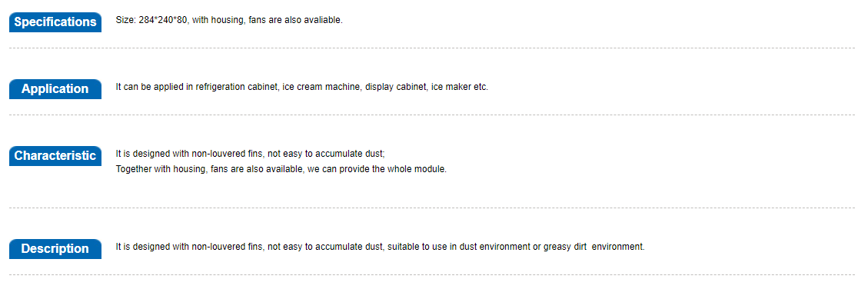Click the dashed divider below Description

pyautogui.click(x=432, y=274)
